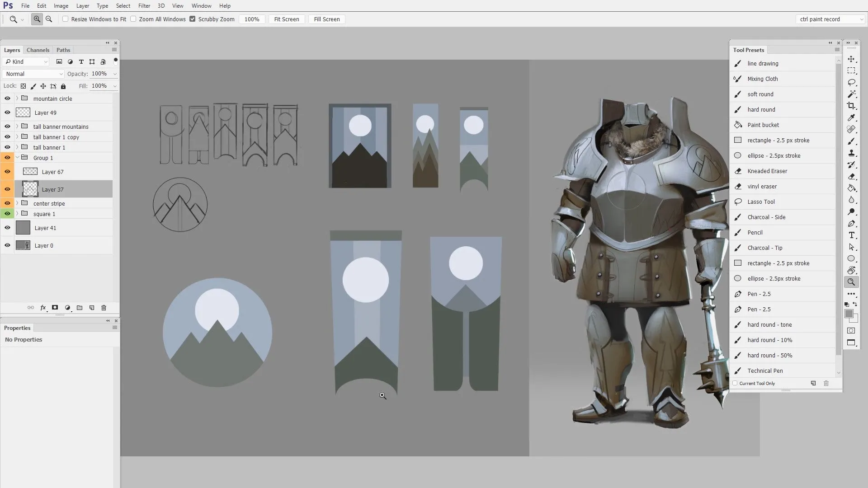Expand tall banner 1 copy group
The width and height of the screenshot is (868, 488).
click(17, 137)
